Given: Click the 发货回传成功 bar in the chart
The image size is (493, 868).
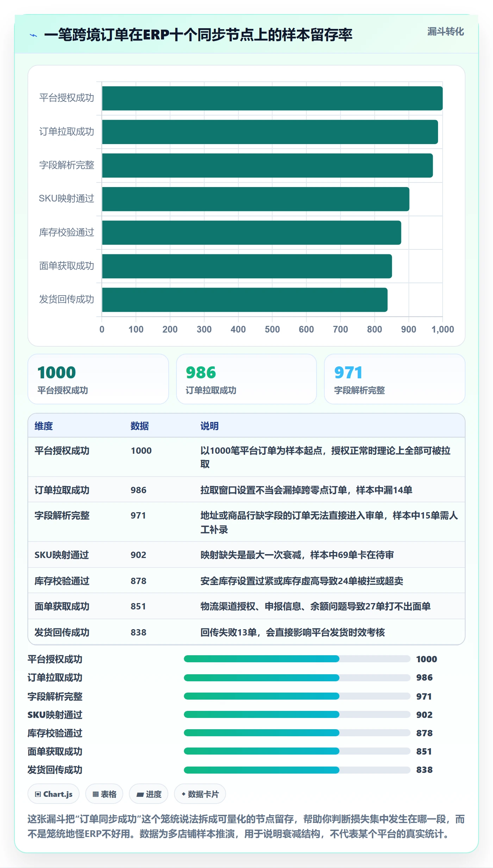Looking at the screenshot, I should [x=245, y=300].
